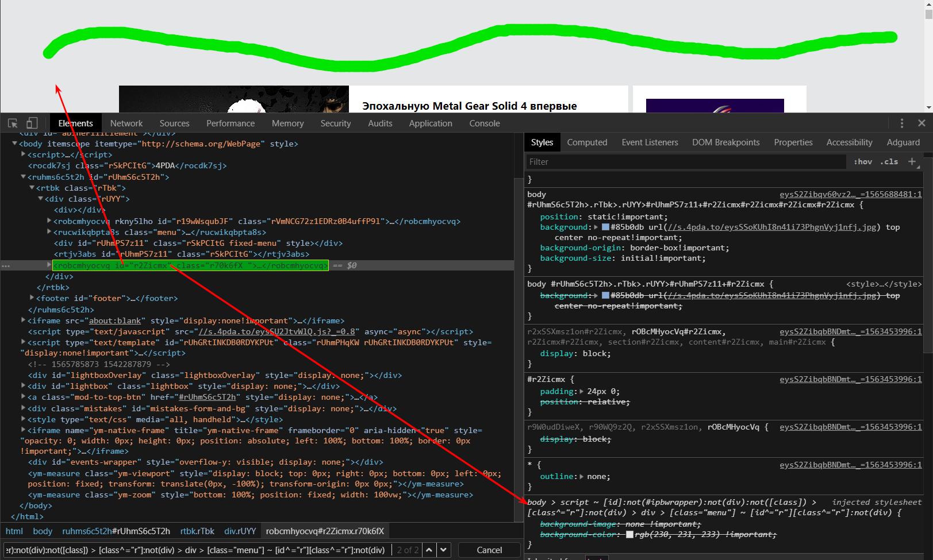Go to next search match with down chevron
Screen dimensions: 933x560
tap(443, 550)
